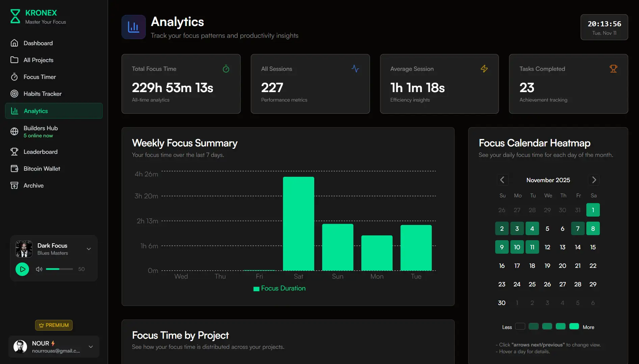Viewport: 639px width, 364px height.
Task: Click the Builders Hub globe icon
Action: (x=15, y=132)
